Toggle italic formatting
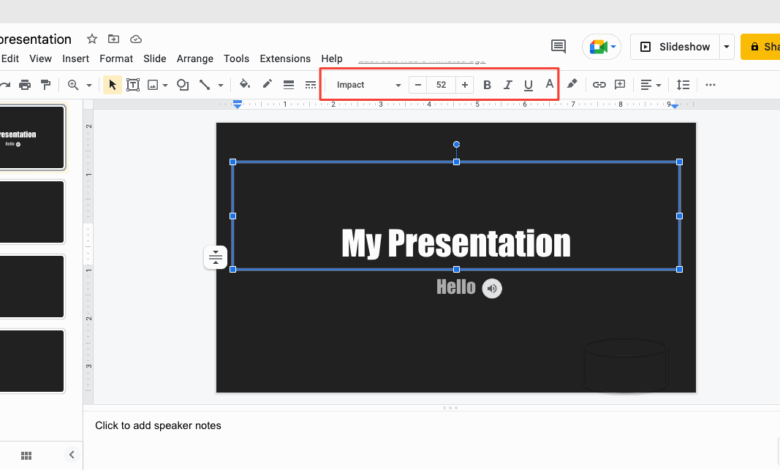The width and height of the screenshot is (780, 470). tap(507, 85)
